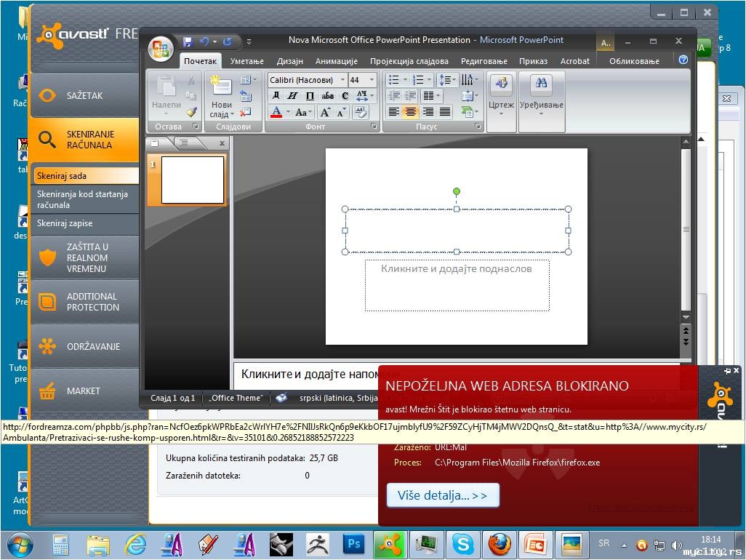The width and height of the screenshot is (746, 560).
Task: Open ODRŽAVANJE section in avast
Action: 84,346
